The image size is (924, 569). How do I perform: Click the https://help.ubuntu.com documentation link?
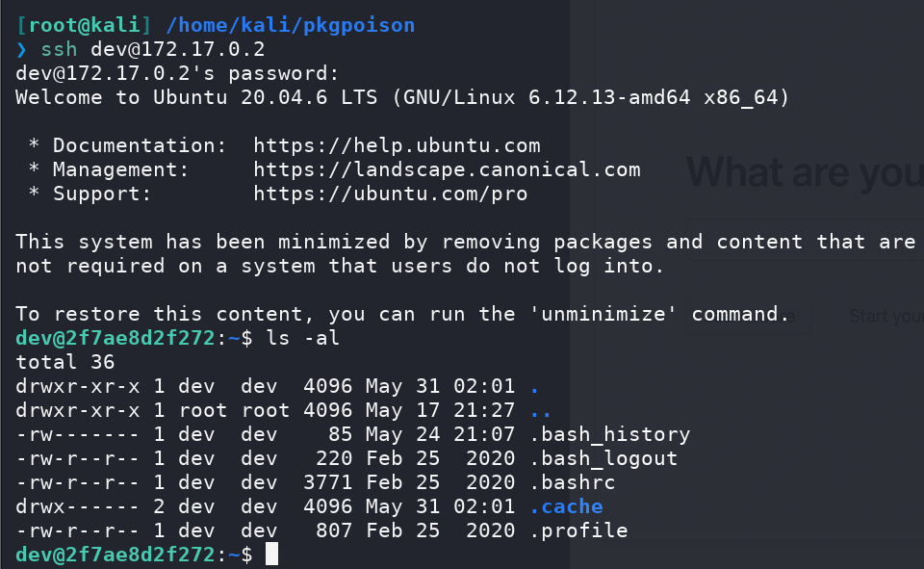point(397,145)
